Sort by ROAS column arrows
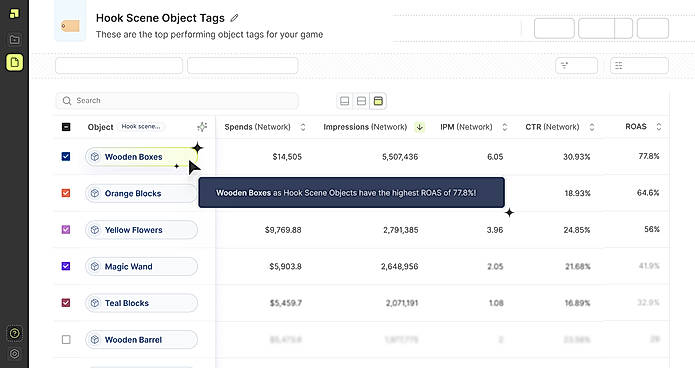Image resolution: width=695 pixels, height=368 pixels. [x=659, y=127]
